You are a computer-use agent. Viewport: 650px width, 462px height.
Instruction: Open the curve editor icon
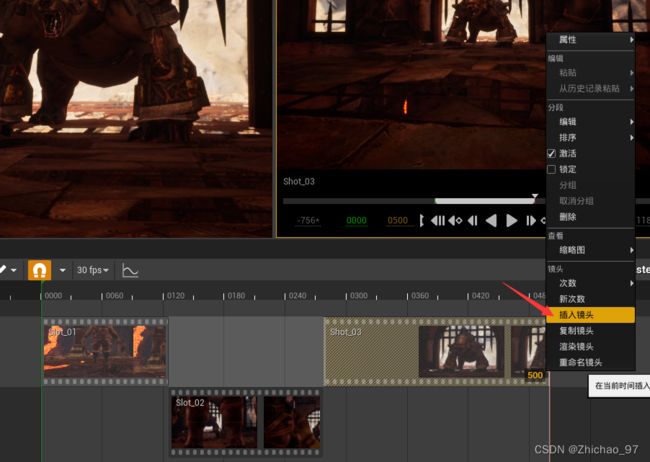point(130,270)
